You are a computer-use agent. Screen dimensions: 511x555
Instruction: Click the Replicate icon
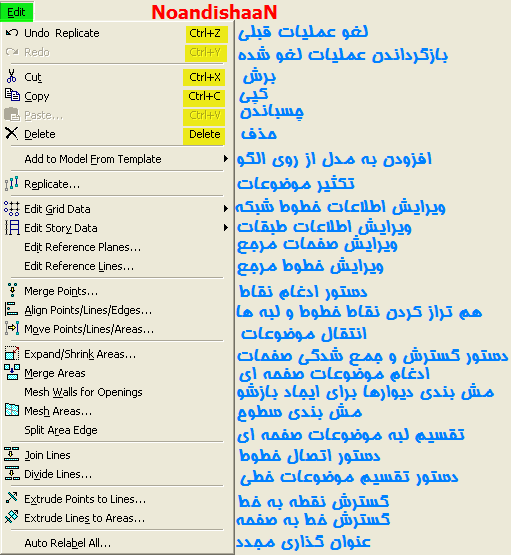[x=12, y=184]
